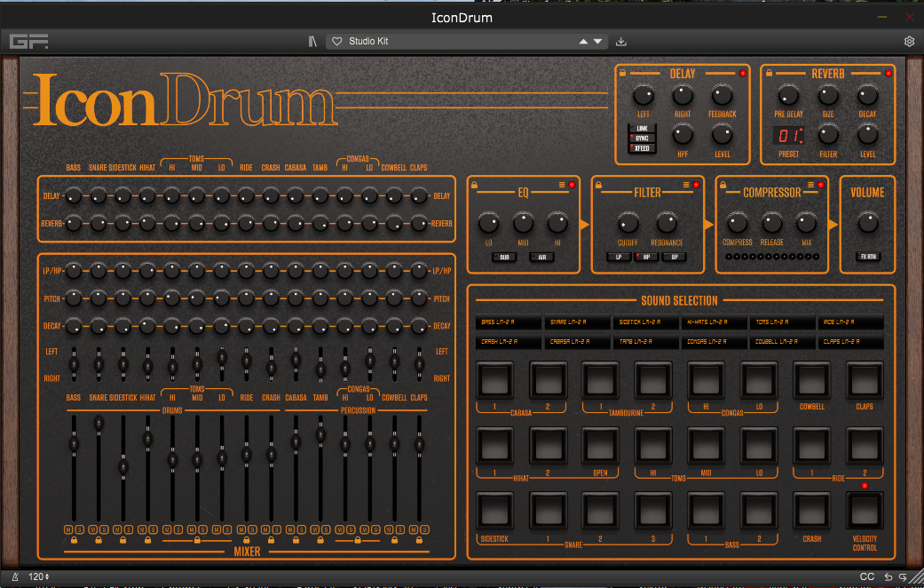
Task: Click the metronome icon beside tempo 120
Action: [16, 576]
